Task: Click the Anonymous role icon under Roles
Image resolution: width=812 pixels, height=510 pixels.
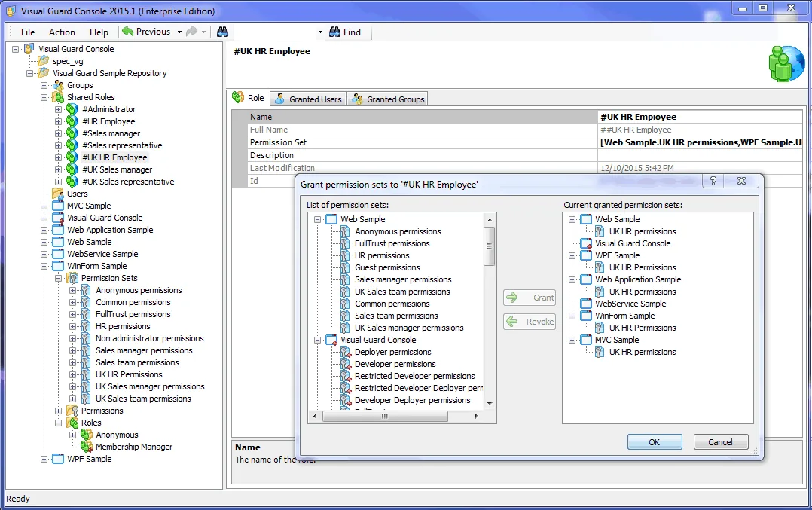Action: tap(87, 435)
